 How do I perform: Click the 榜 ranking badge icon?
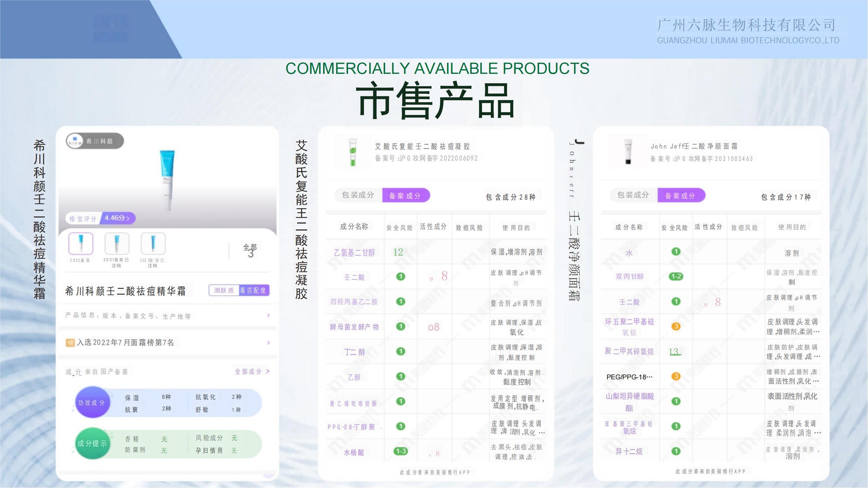click(x=70, y=343)
